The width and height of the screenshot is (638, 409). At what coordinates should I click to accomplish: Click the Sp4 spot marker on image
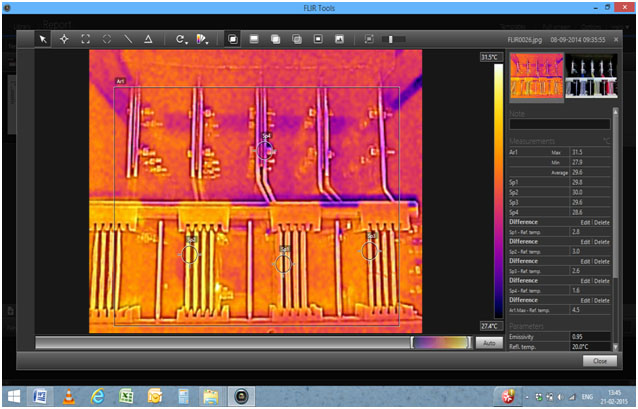264,150
